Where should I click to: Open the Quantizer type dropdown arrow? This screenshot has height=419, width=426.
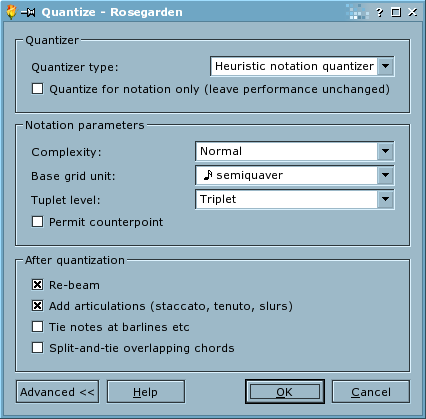coord(385,66)
